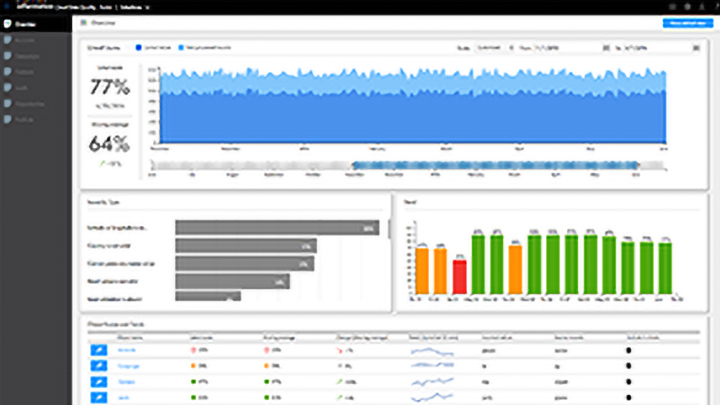Click the red score indicator in Accounts row
Viewport: 720px width, 405px height.
(x=193, y=350)
